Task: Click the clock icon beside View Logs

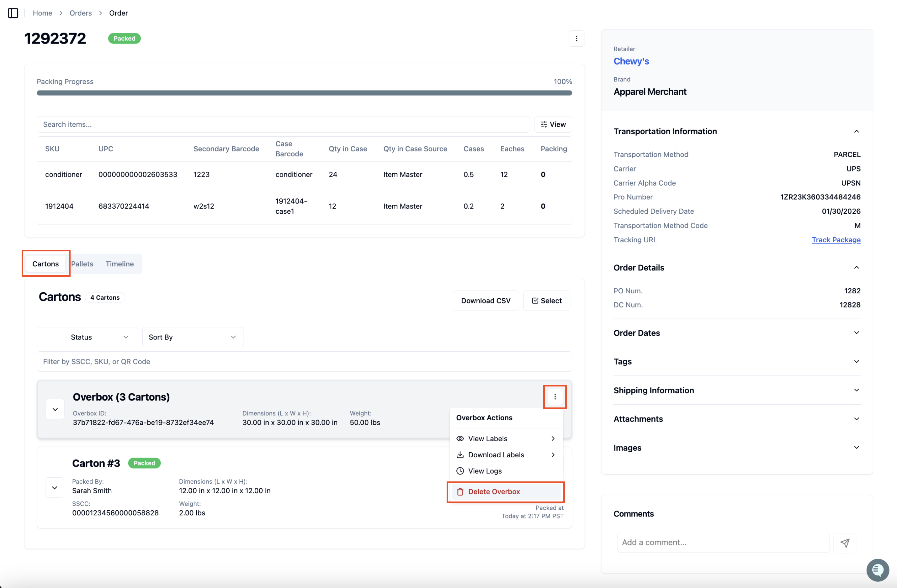Action: (460, 471)
